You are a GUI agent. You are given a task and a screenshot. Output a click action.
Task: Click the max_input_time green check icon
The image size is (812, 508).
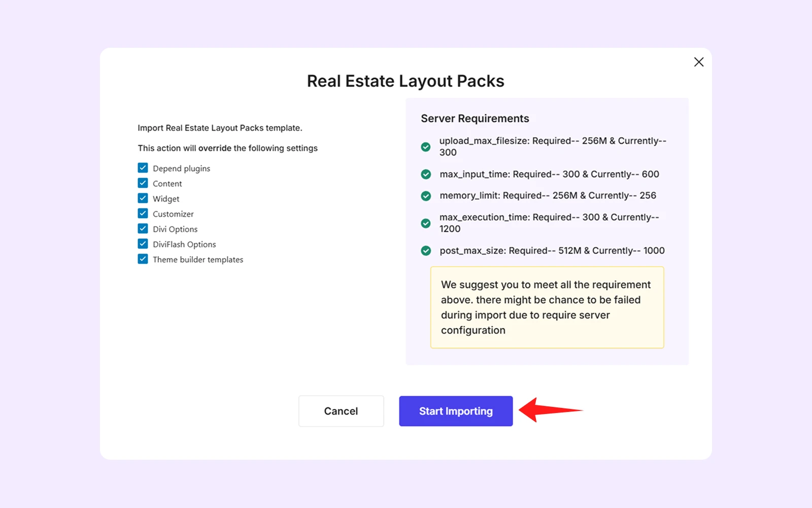[x=426, y=174]
